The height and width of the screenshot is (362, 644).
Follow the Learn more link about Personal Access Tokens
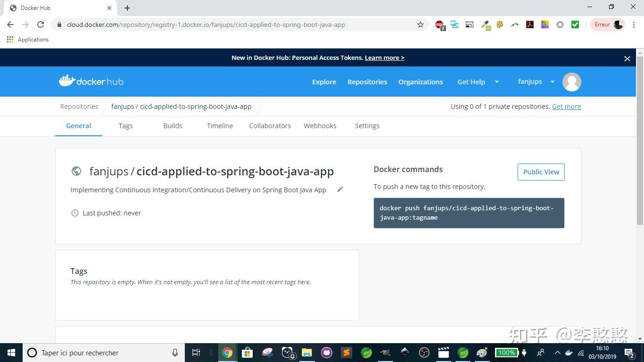[384, 58]
